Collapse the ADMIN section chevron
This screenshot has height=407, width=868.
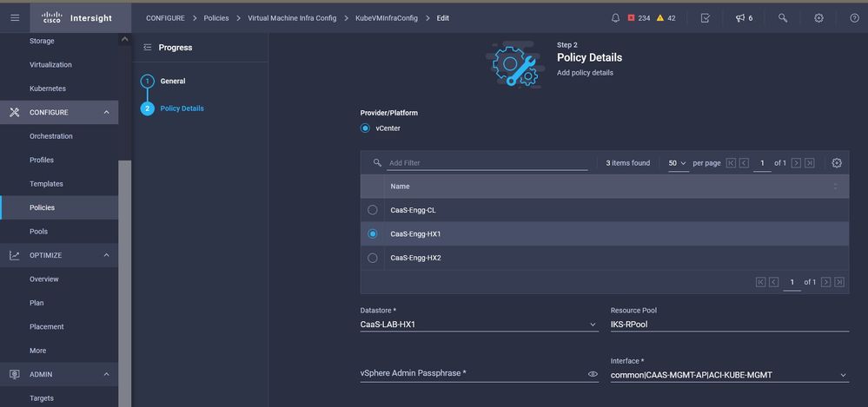pos(106,374)
